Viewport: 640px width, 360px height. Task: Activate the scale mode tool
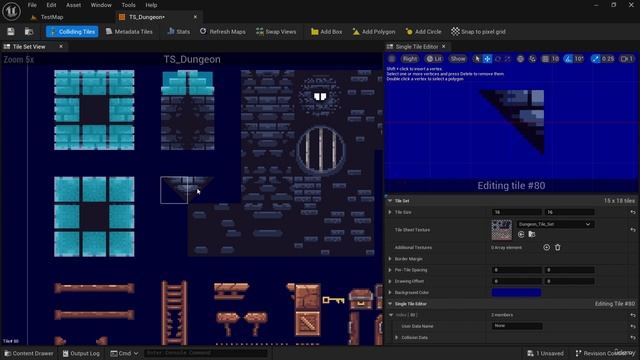507,59
